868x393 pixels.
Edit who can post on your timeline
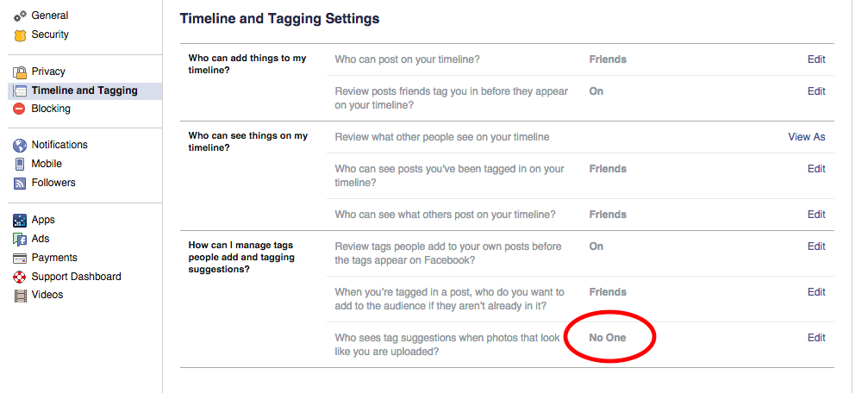tap(815, 59)
